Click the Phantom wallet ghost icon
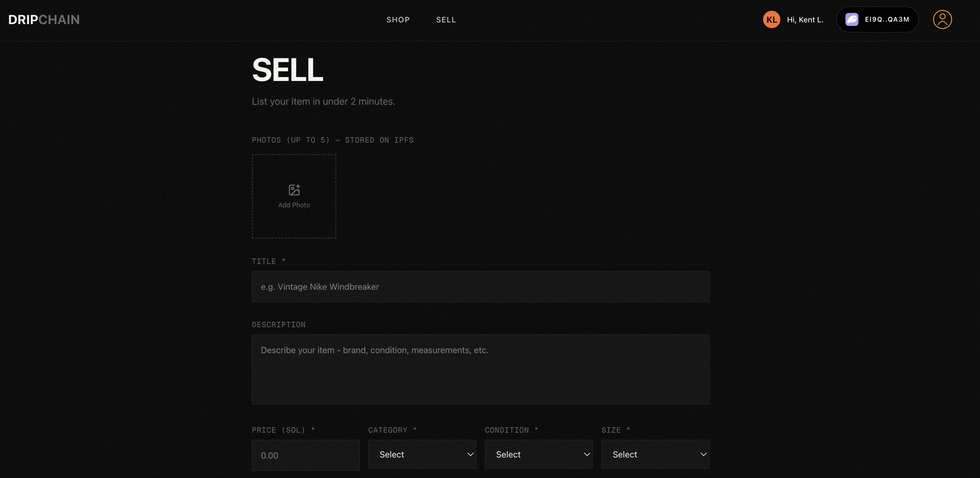Image resolution: width=980 pixels, height=478 pixels. (x=852, y=19)
